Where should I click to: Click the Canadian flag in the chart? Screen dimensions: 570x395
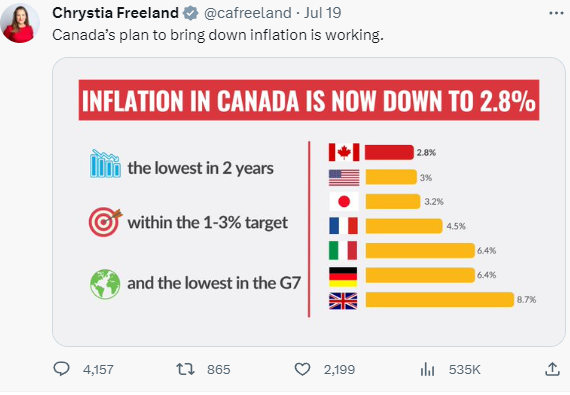tap(344, 152)
